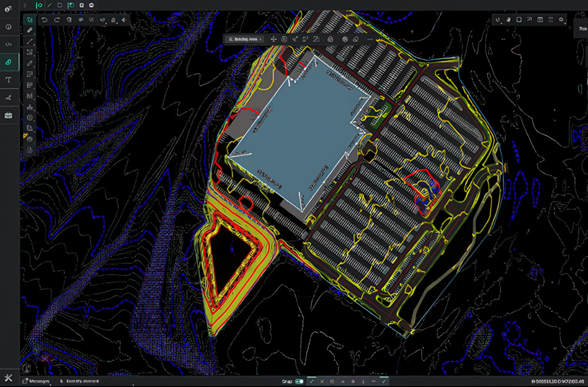Click the settings gear in top-right toolbar
588x387 pixels.
pos(561,20)
